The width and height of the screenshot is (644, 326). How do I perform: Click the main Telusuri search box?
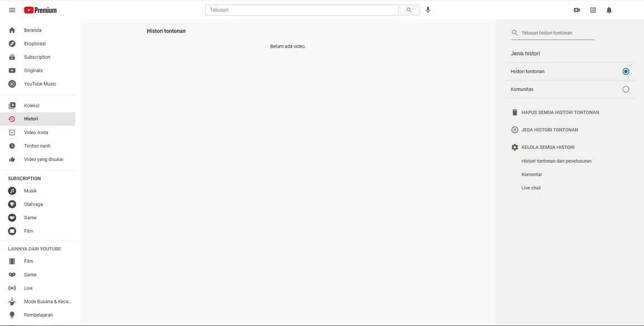coord(302,10)
